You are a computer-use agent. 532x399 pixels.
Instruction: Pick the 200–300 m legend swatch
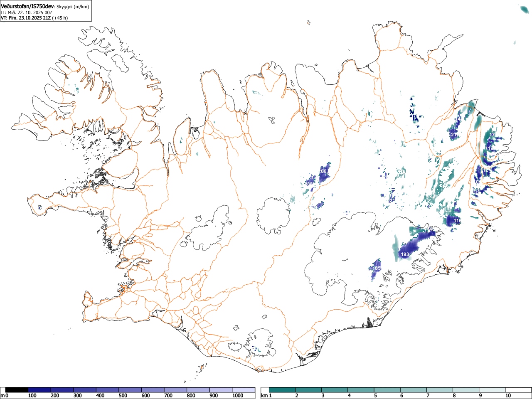62,390
